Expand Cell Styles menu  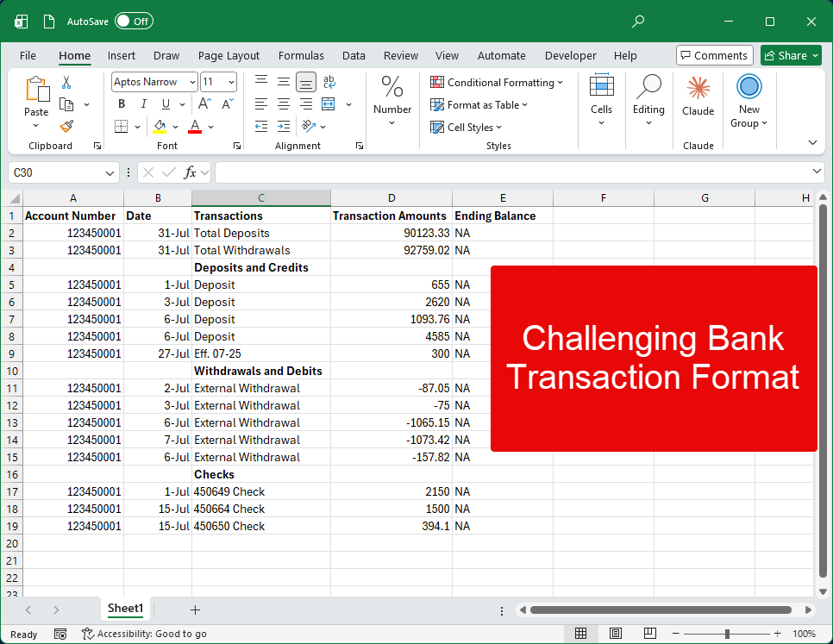pos(466,128)
